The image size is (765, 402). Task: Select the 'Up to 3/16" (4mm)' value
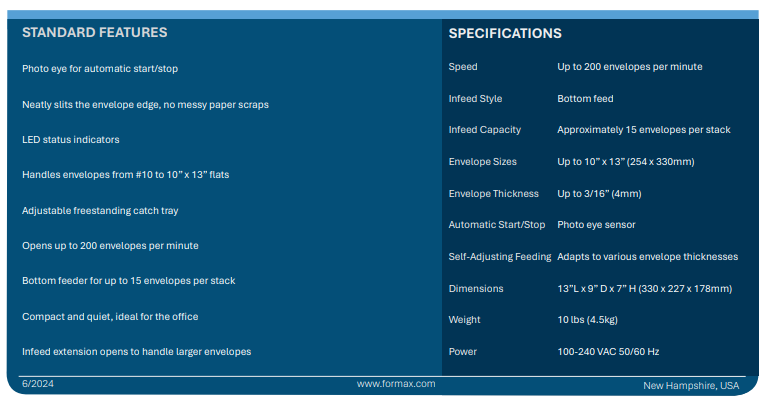pos(602,194)
